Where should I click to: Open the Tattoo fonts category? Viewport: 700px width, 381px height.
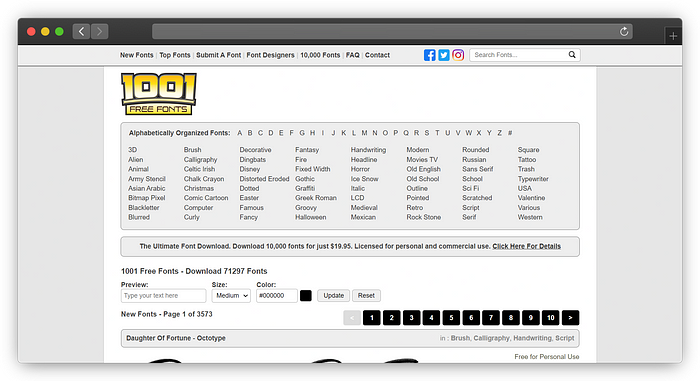[x=527, y=159]
